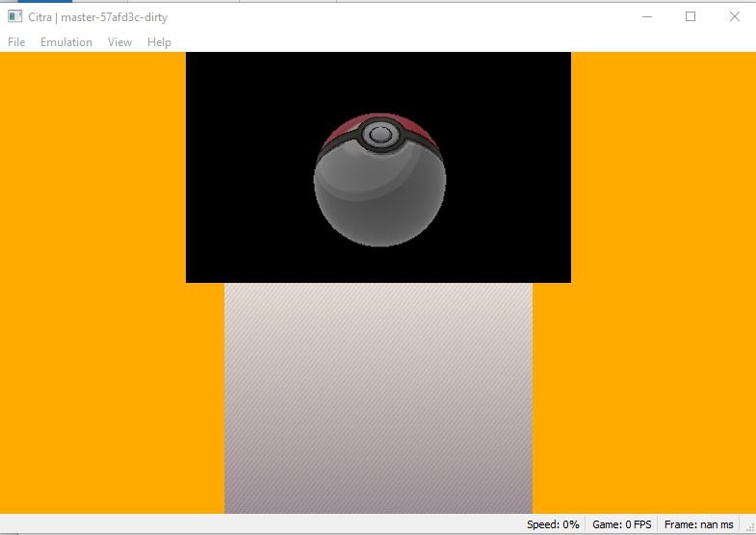
Task: Click the window resize grip in status bar
Action: pyautogui.click(x=749, y=527)
